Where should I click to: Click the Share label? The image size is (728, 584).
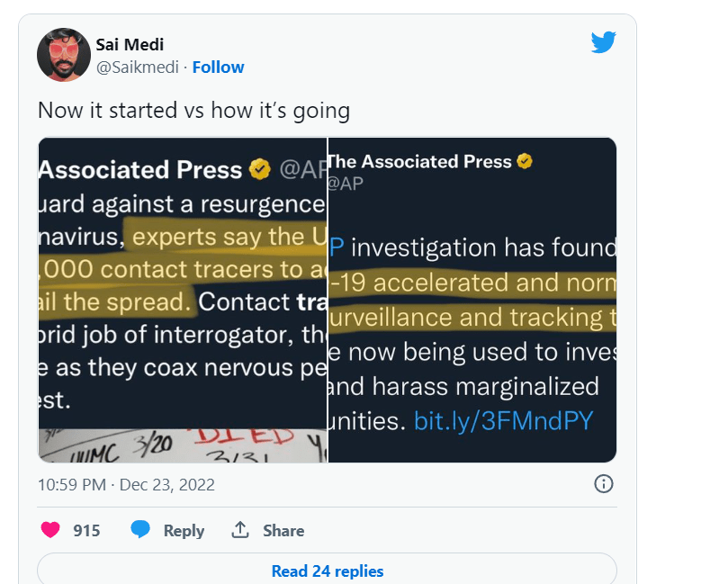(283, 531)
